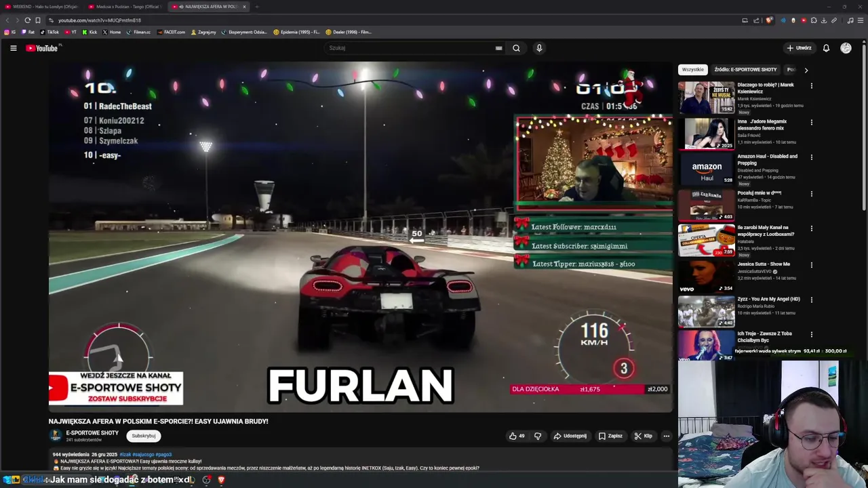The width and height of the screenshot is (868, 488).
Task: Reload the current page
Action: (x=28, y=20)
